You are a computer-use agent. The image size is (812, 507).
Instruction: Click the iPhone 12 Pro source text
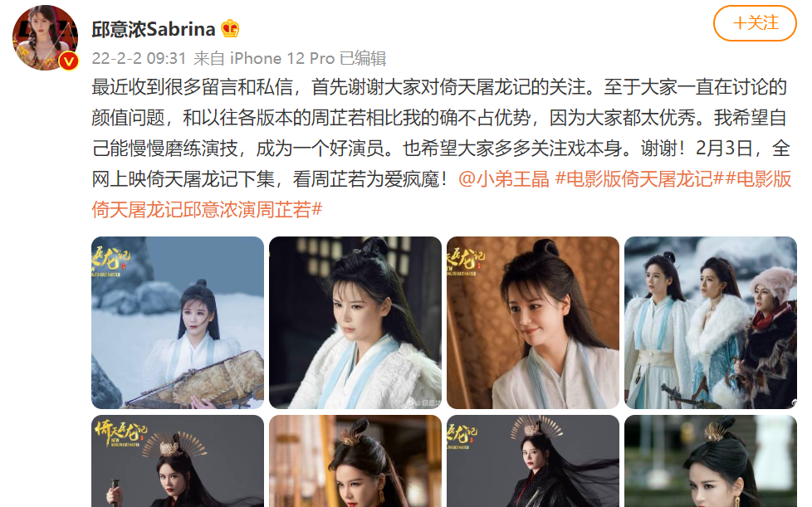point(282,58)
